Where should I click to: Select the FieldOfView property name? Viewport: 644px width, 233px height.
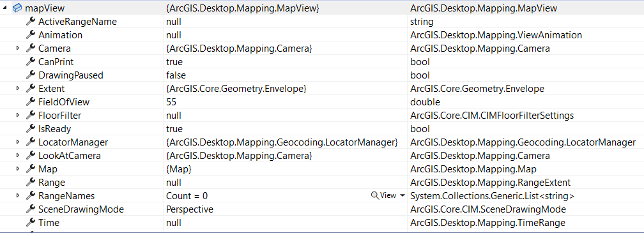[x=64, y=102]
